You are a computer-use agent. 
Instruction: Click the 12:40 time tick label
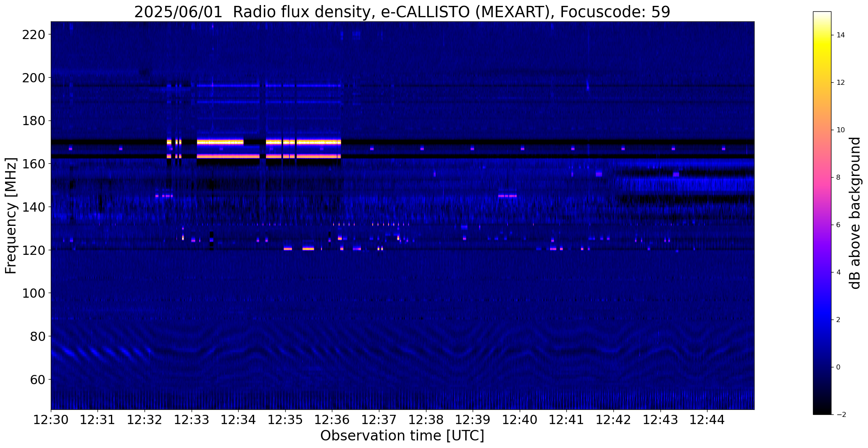click(520, 420)
